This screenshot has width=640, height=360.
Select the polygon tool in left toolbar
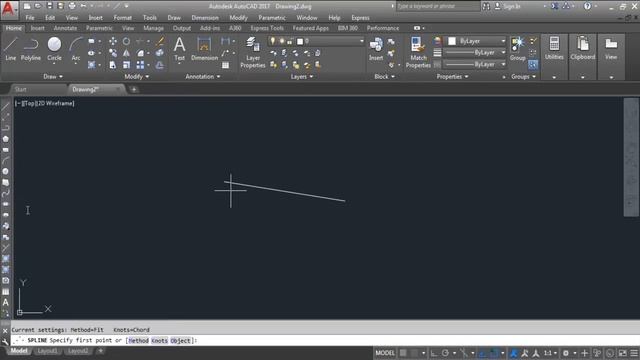pyautogui.click(x=5, y=139)
